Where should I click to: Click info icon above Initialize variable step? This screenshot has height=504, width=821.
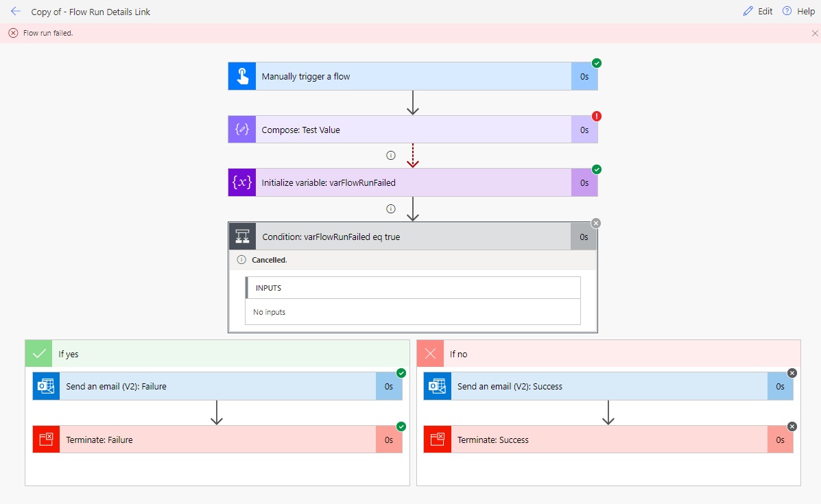pyautogui.click(x=391, y=156)
